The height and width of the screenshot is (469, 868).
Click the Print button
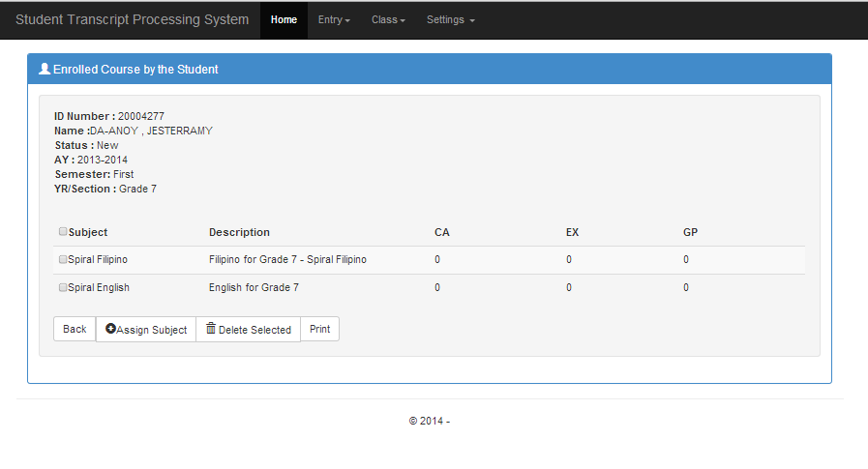click(320, 329)
